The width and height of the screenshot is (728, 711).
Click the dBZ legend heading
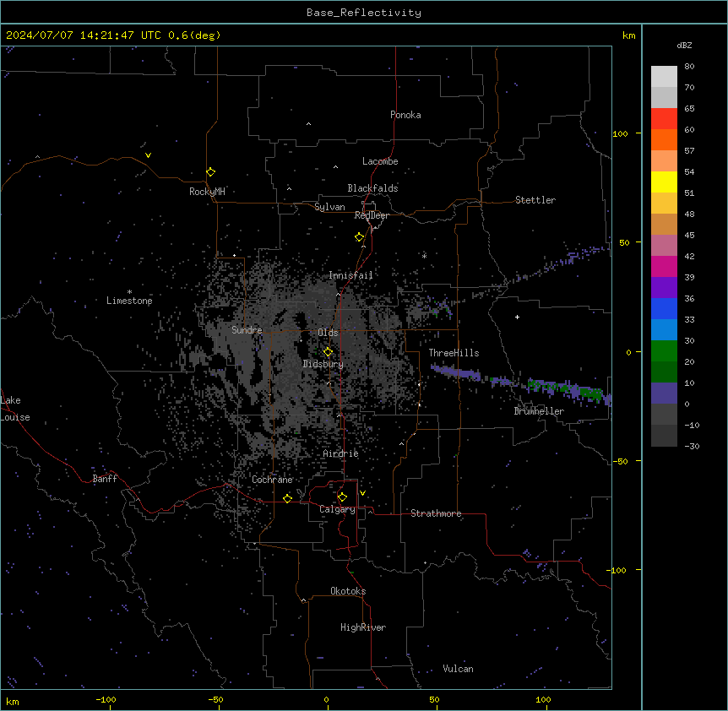[684, 46]
